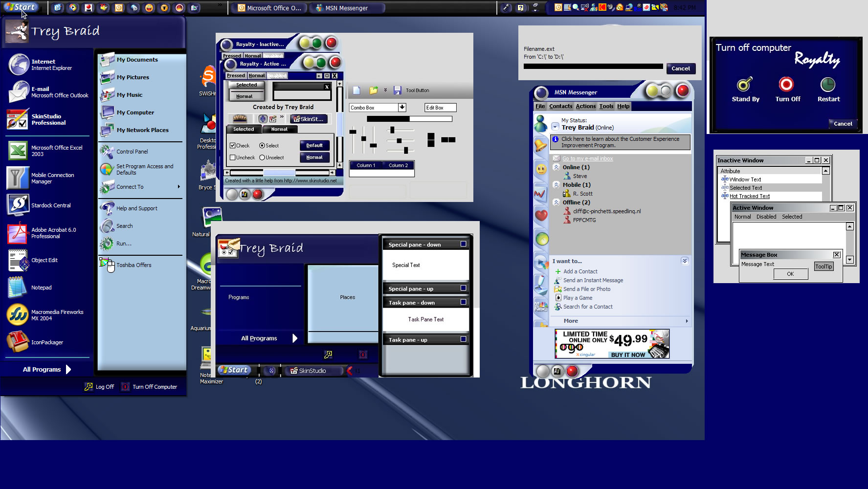Launch Adobe Acrobat 6.0 Professional
Viewport: 868px width, 489px height.
(x=48, y=233)
